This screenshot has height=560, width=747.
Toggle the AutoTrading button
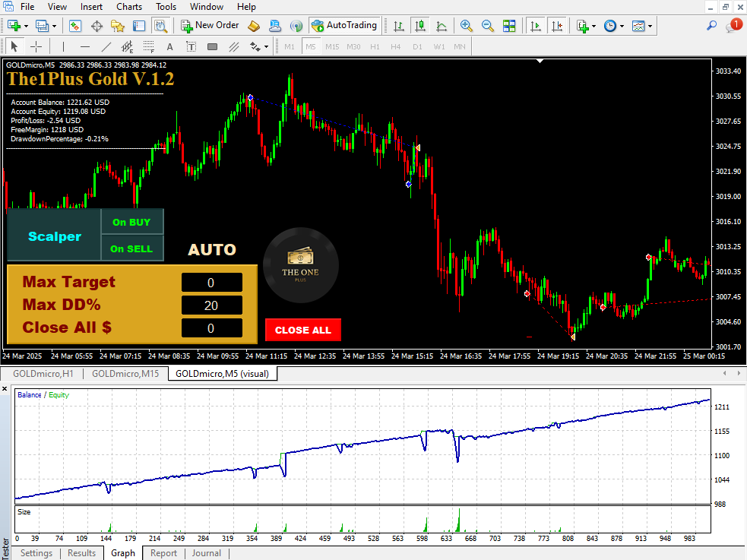(x=344, y=25)
